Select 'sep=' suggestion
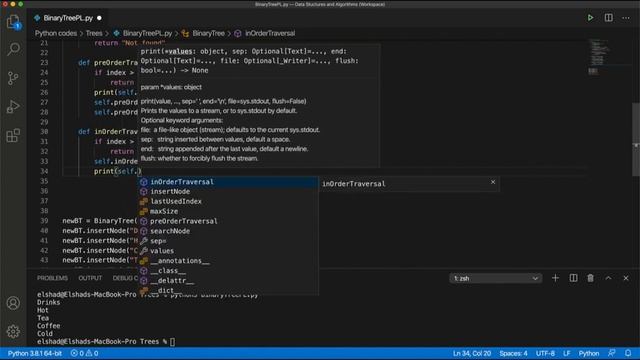Image resolution: width=640 pixels, height=360 pixels. (229, 241)
